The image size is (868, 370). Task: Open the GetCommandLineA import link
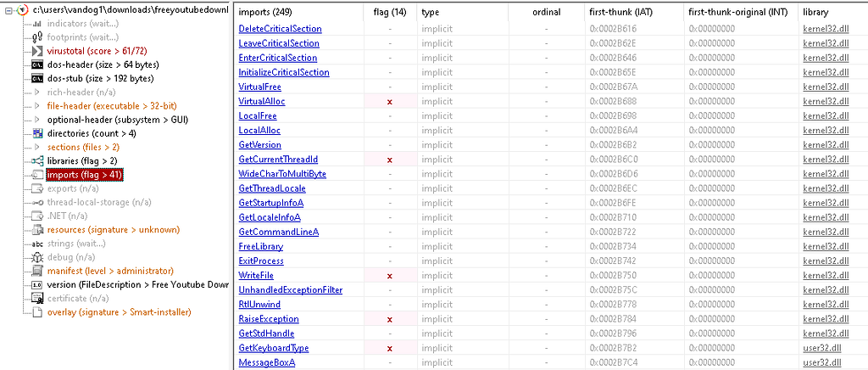point(278,232)
